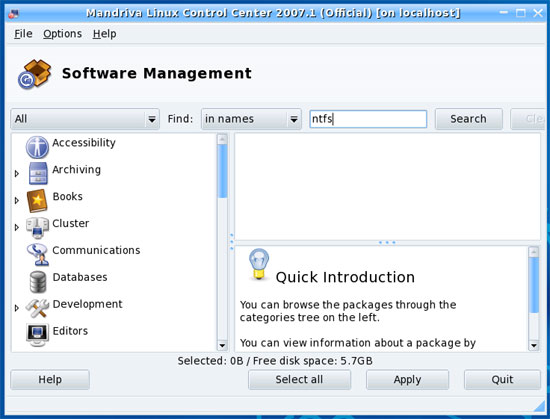Screen dimensions: 550x419
Task: Select the Communications category label
Action: 96,250
